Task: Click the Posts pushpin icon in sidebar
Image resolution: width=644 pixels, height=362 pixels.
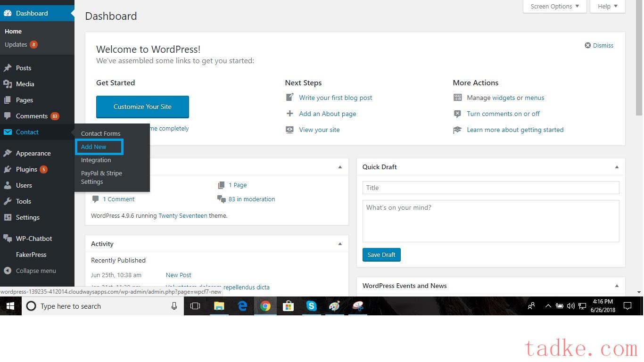Action: click(8, 68)
